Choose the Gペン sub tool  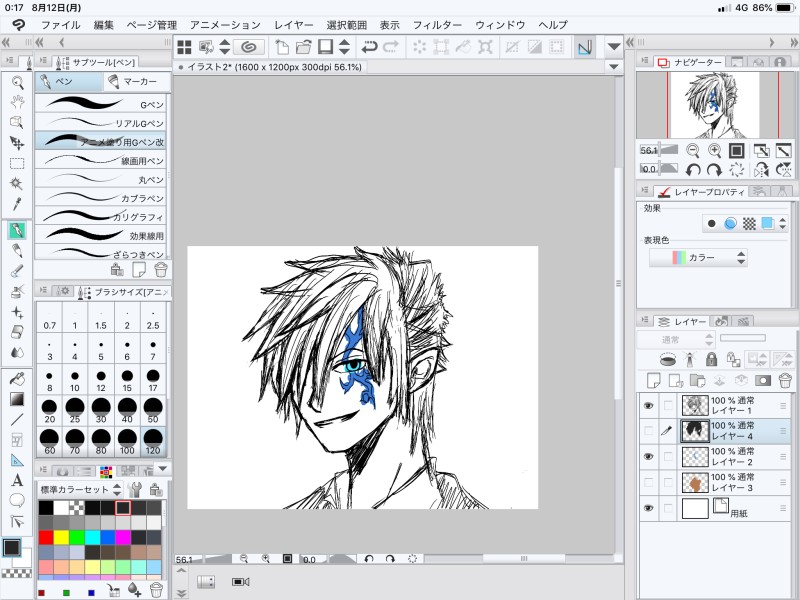click(x=101, y=104)
